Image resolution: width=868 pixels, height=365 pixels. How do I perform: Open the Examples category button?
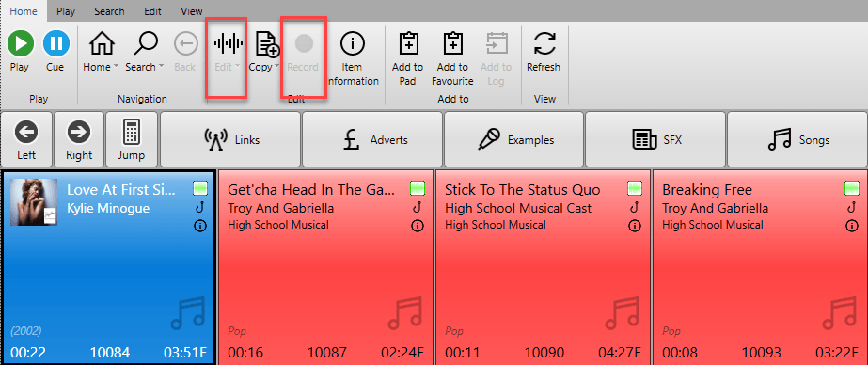tap(514, 139)
